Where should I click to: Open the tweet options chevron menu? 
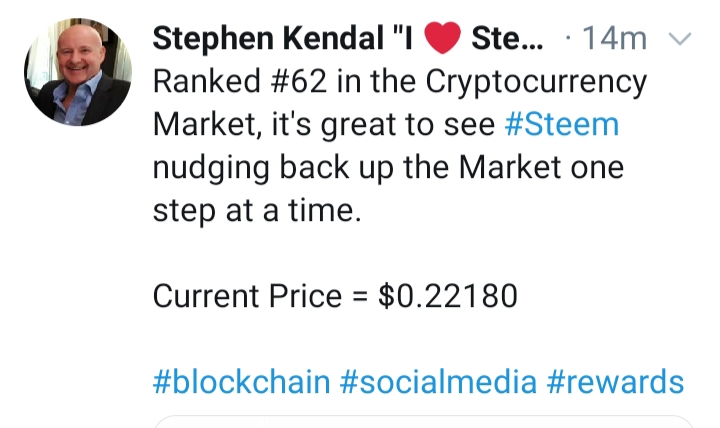[680, 39]
